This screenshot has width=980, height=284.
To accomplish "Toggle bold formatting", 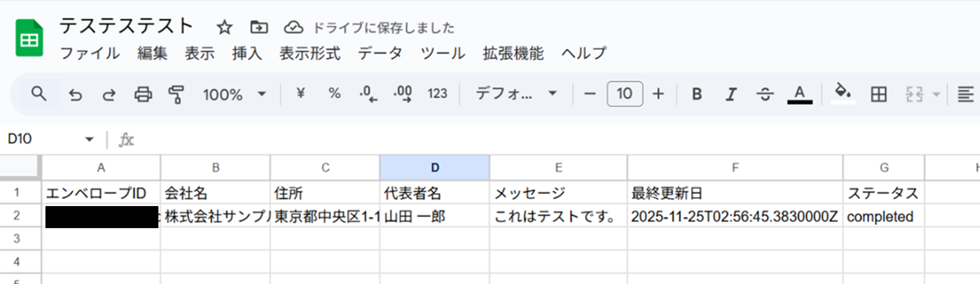I will (697, 94).
